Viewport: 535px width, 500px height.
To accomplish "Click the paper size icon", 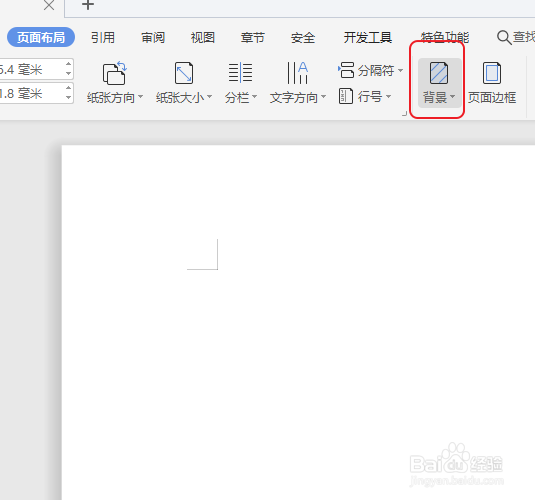I will (184, 73).
